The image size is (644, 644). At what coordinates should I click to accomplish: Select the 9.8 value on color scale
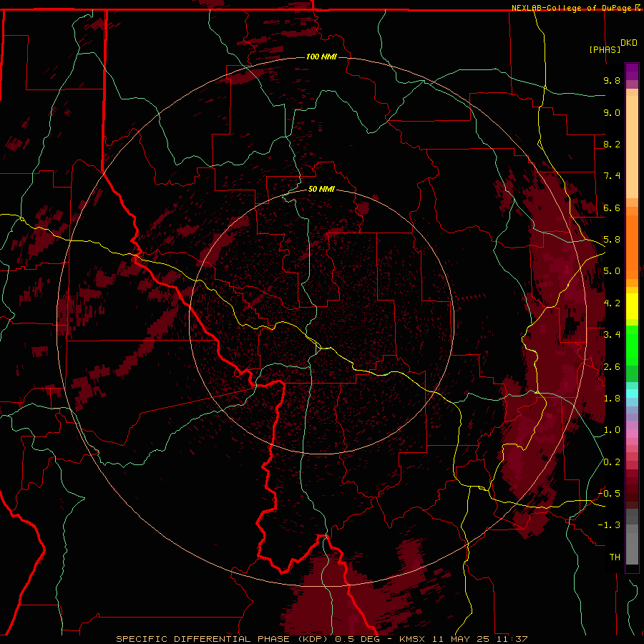click(612, 80)
